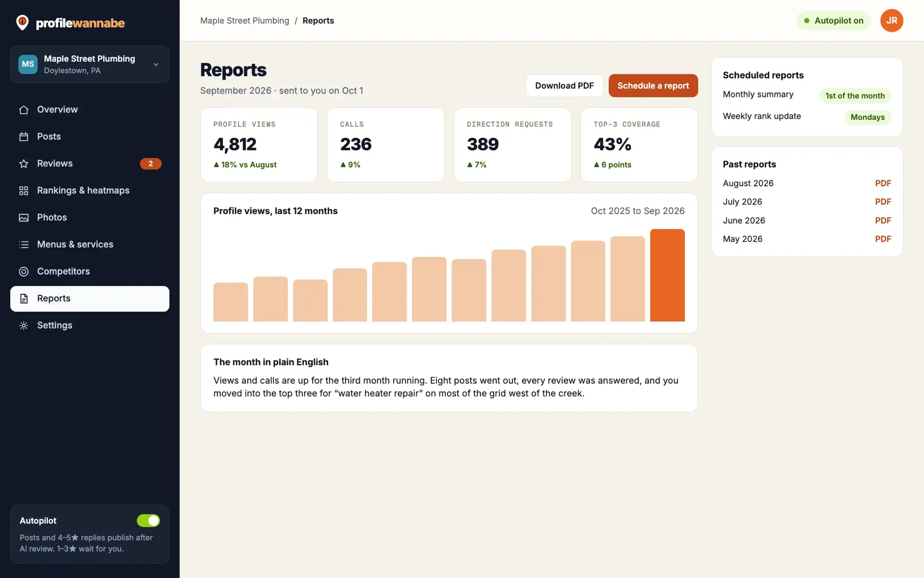Click the Scheduled reports heading
The height and width of the screenshot is (578, 924).
[x=763, y=75]
